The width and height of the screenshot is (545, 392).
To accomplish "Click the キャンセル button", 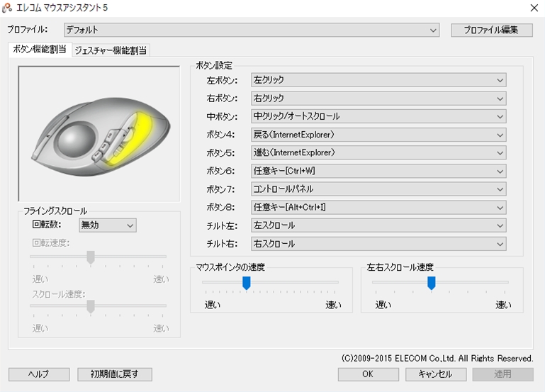I will click(436, 374).
